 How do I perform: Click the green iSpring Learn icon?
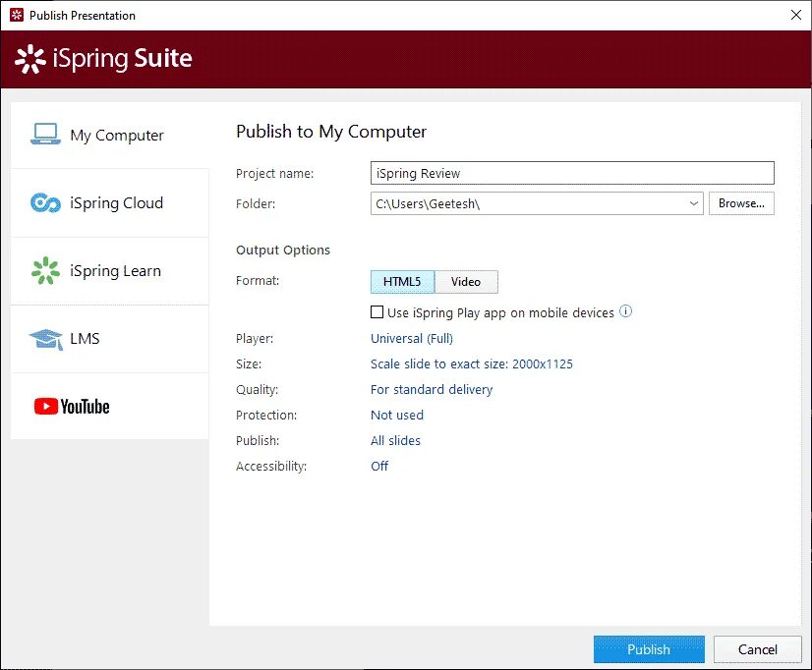point(45,270)
